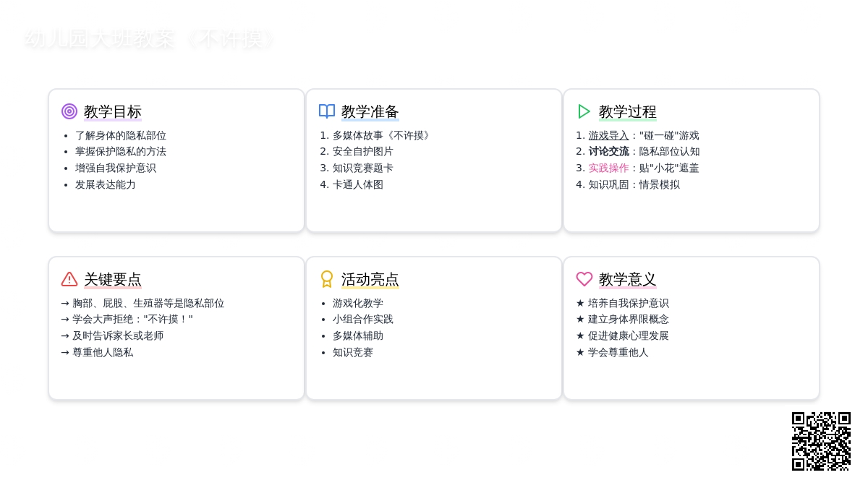Click the blue open book icon
Image resolution: width=868 pixels, height=488 pixels.
coord(327,111)
